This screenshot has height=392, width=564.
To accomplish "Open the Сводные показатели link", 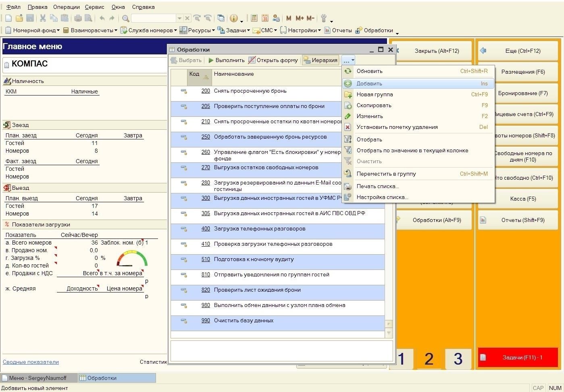I will (31, 362).
